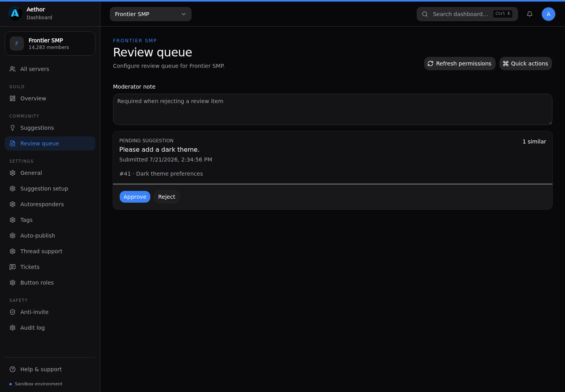565x392 pixels.
Task: Click 'Please add a dark theme.' title
Action: tap(159, 149)
